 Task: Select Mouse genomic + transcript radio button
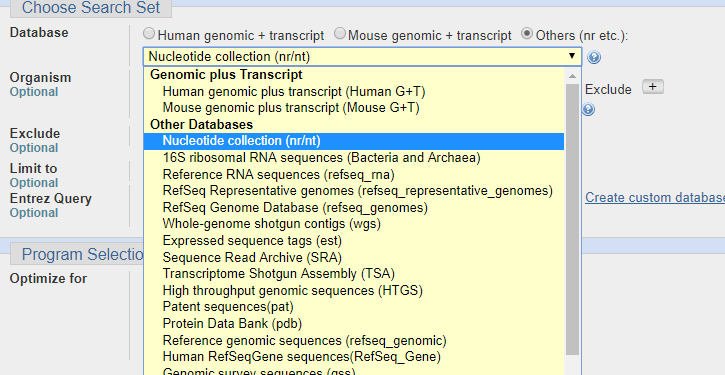coord(340,33)
